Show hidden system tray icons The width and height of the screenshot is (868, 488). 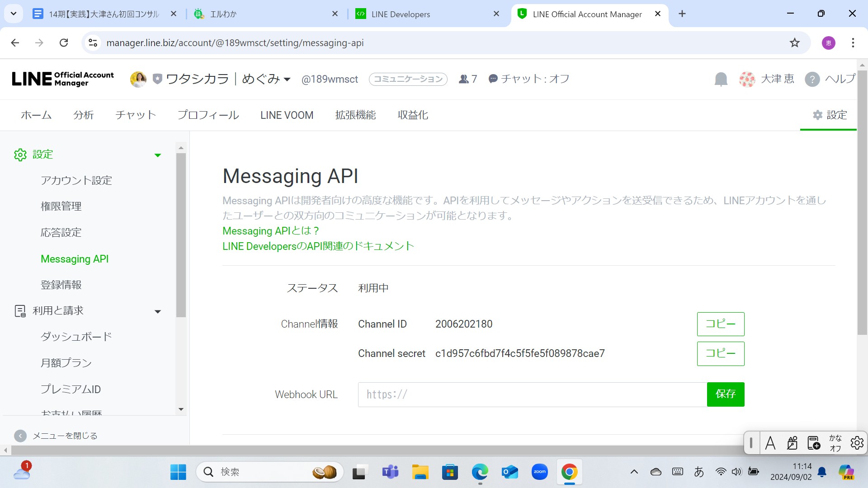(634, 472)
